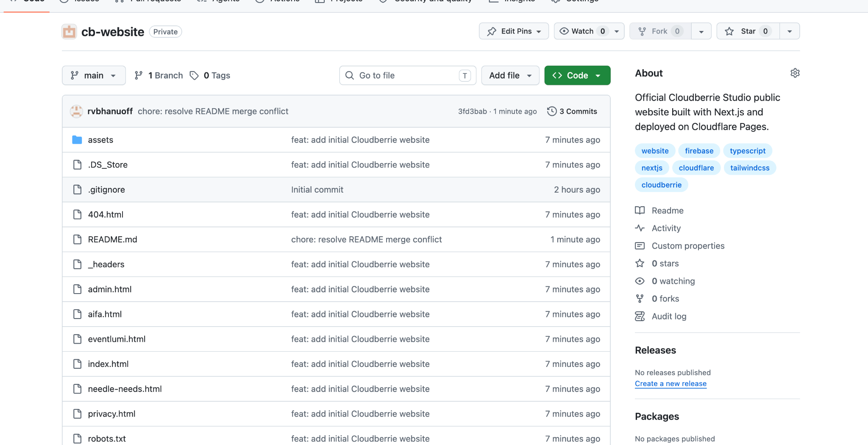Select the cloudberrie topic tag

662,185
